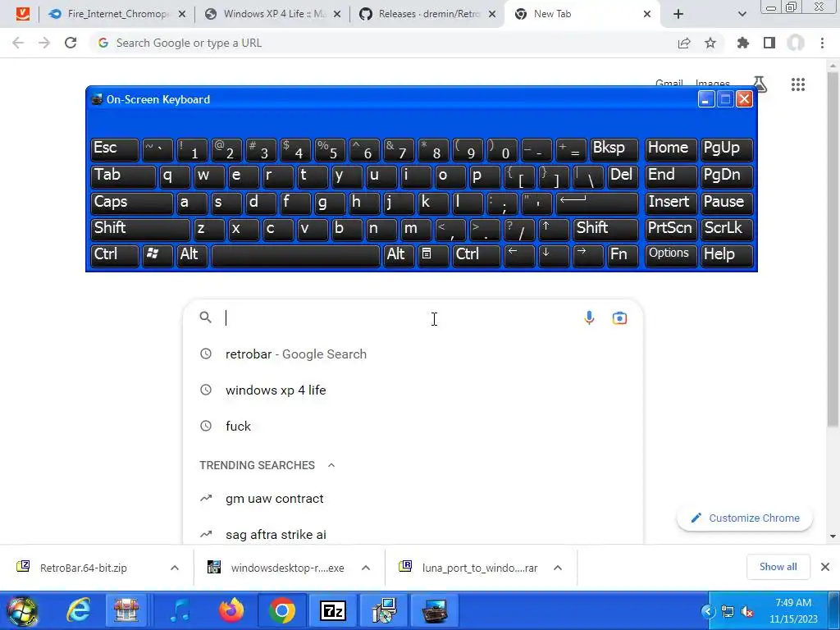Click the Windows key on the on-screen keyboard
Image resolution: width=840 pixels, height=630 pixels.
(157, 256)
